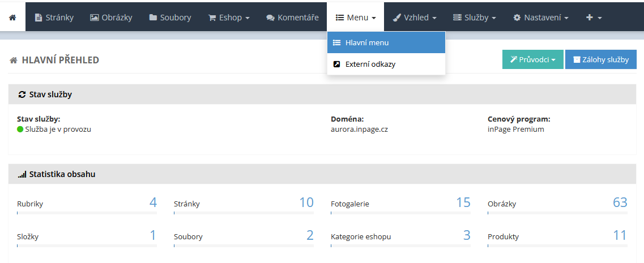Expand the Vzhled dropdown menu

pos(415,18)
